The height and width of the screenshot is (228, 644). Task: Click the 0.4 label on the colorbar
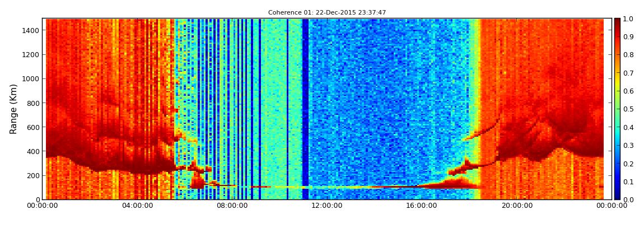pos(629,127)
